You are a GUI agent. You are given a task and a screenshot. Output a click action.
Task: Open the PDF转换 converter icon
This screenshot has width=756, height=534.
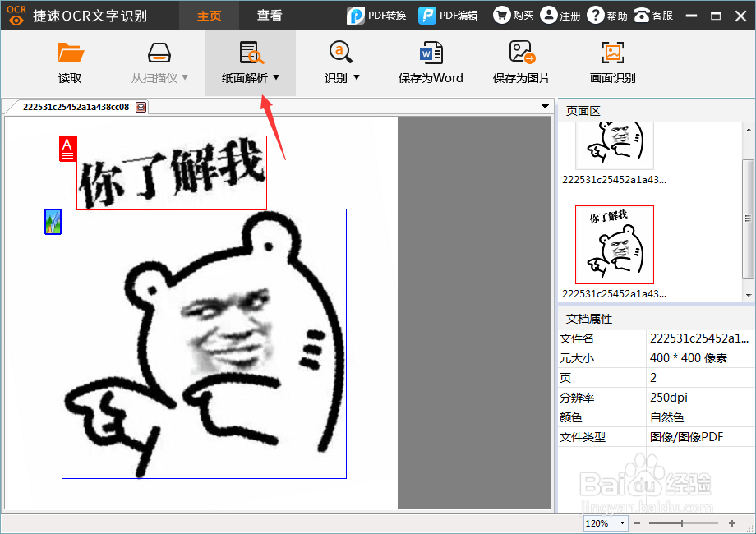pyautogui.click(x=354, y=15)
